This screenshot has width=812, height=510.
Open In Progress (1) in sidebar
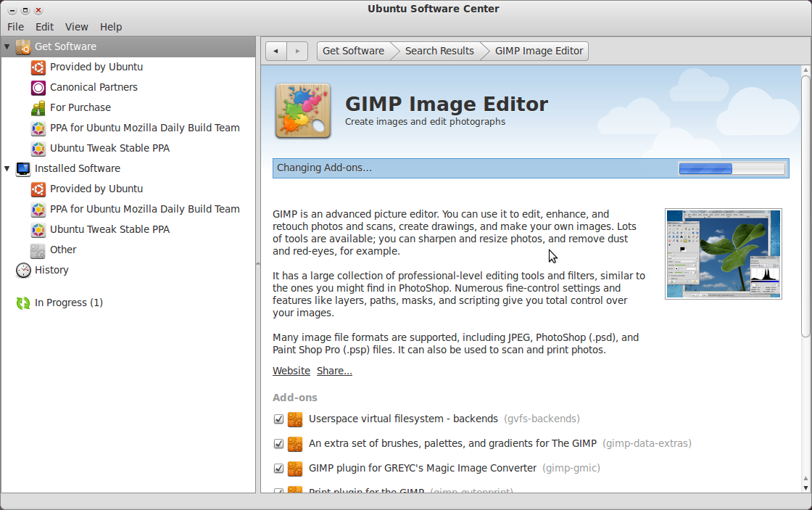tap(69, 303)
